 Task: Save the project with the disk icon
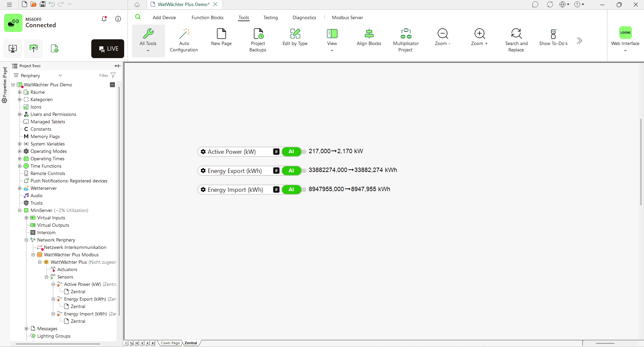click(x=43, y=4)
